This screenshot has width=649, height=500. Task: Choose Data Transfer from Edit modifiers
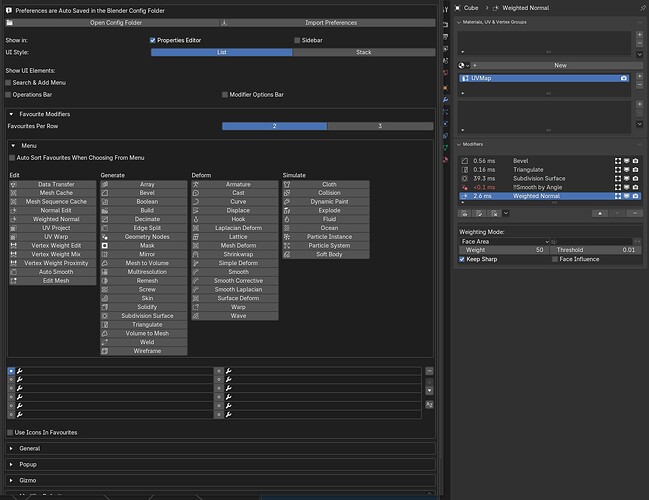point(53,185)
